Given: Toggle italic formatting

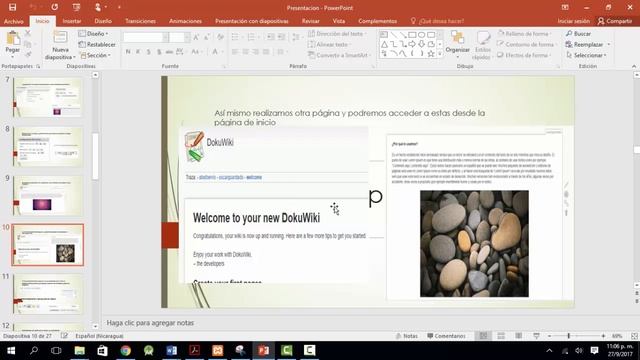Looking at the screenshot, I should pos(138,52).
